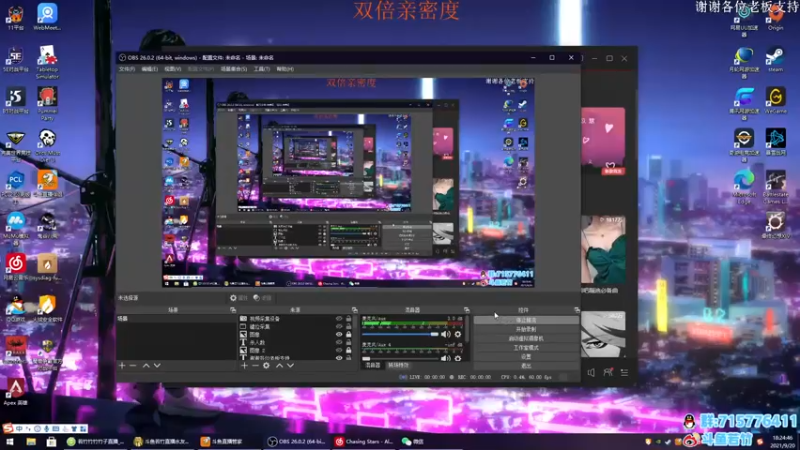800x450 pixels.
Task: Click 开始录制 to start recording
Action: pos(526,329)
